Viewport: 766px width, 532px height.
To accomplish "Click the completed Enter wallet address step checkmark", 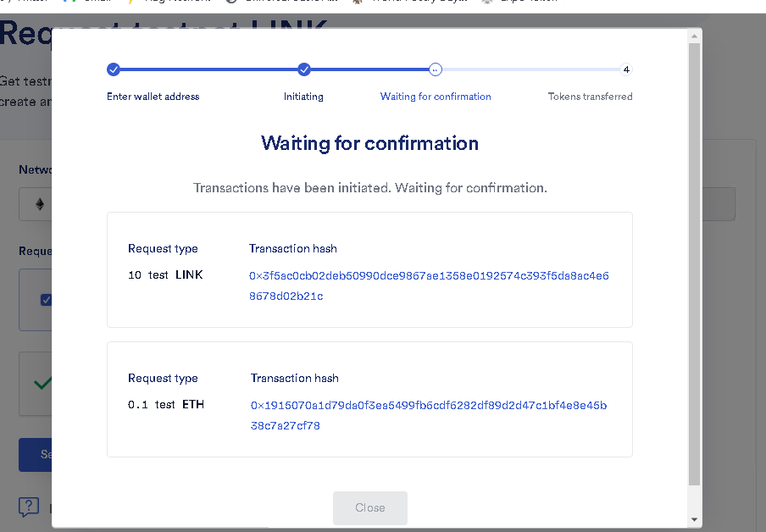I will pyautogui.click(x=114, y=69).
